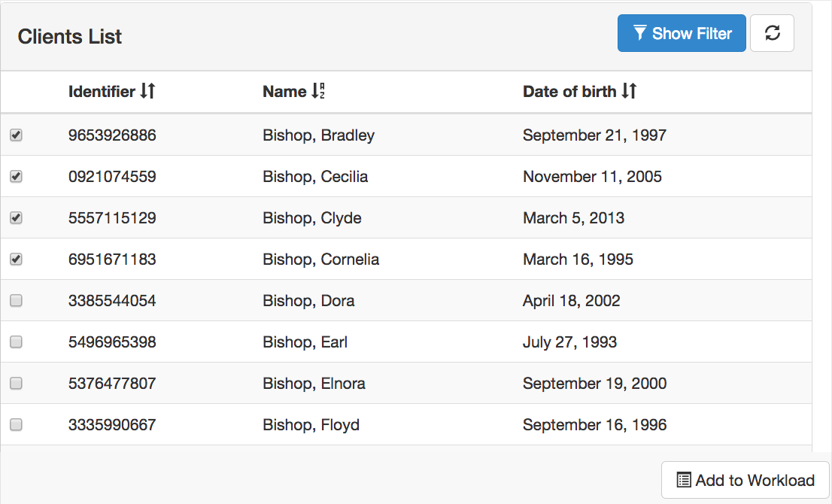Viewport: 832px width, 504px height.
Task: Click the Name alphabetical sort icon
Action: click(x=318, y=91)
